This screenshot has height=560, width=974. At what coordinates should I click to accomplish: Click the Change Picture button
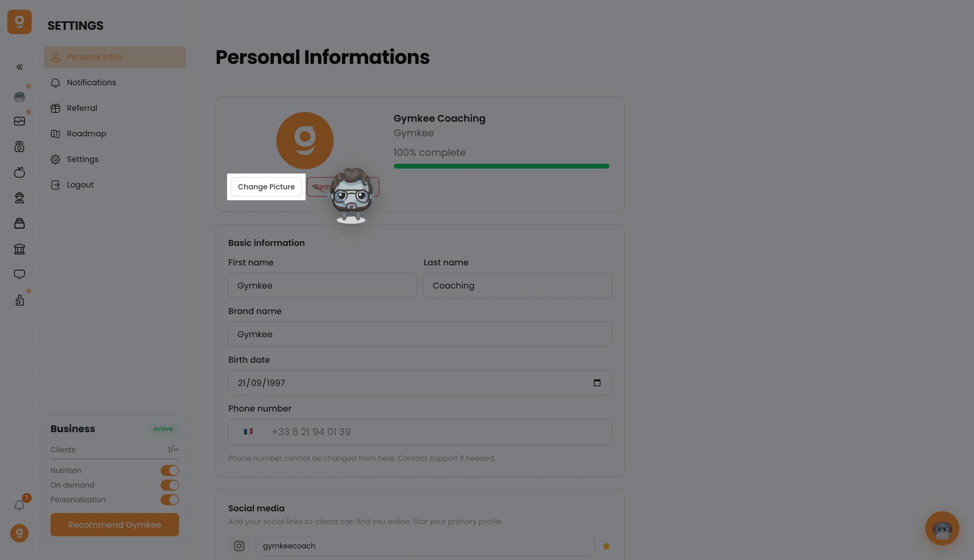[266, 187]
